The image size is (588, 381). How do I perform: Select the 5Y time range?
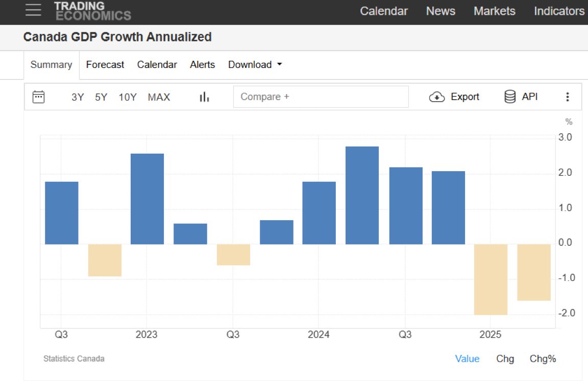pyautogui.click(x=101, y=97)
